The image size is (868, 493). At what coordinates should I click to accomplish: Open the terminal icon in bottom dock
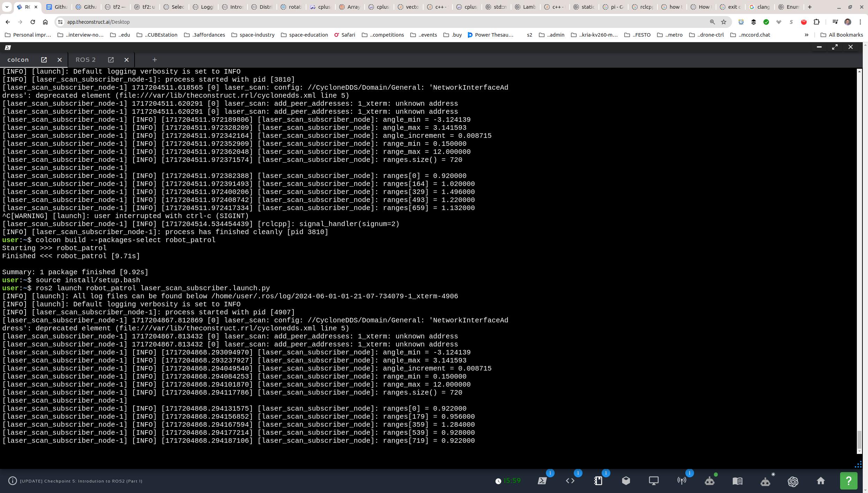[x=542, y=481]
